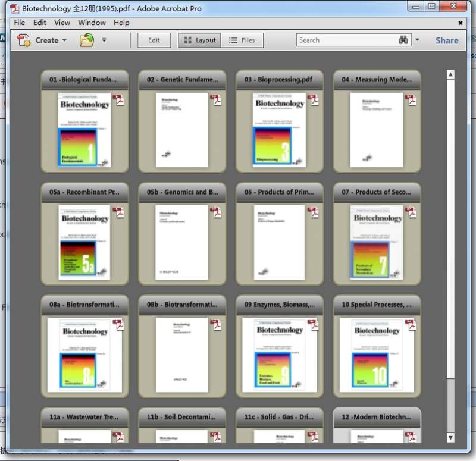Select the 07 Products of Secondary cover thumbnail

(x=377, y=243)
